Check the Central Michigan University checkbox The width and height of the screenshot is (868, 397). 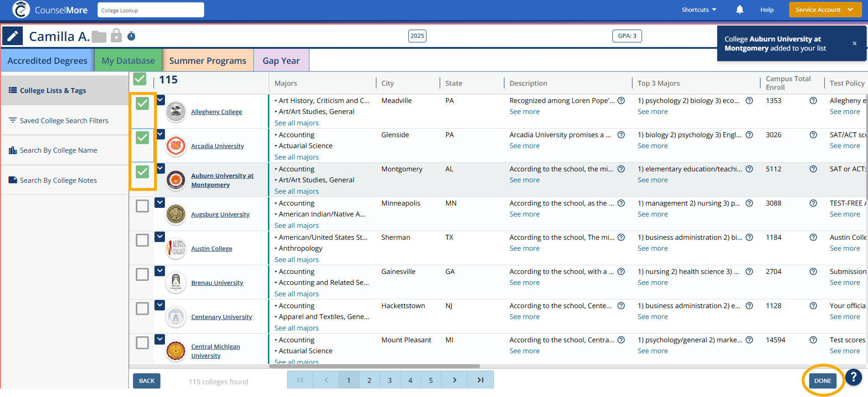coord(142,343)
